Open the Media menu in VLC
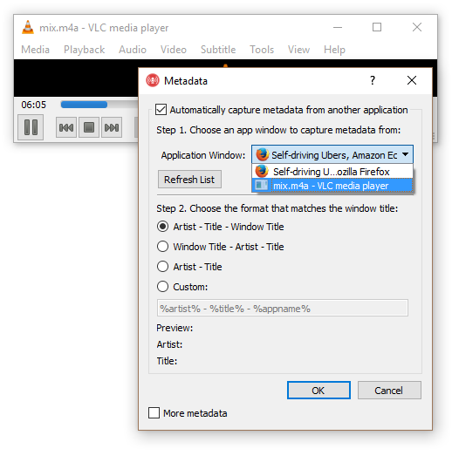This screenshot has width=452, height=476. (x=35, y=50)
